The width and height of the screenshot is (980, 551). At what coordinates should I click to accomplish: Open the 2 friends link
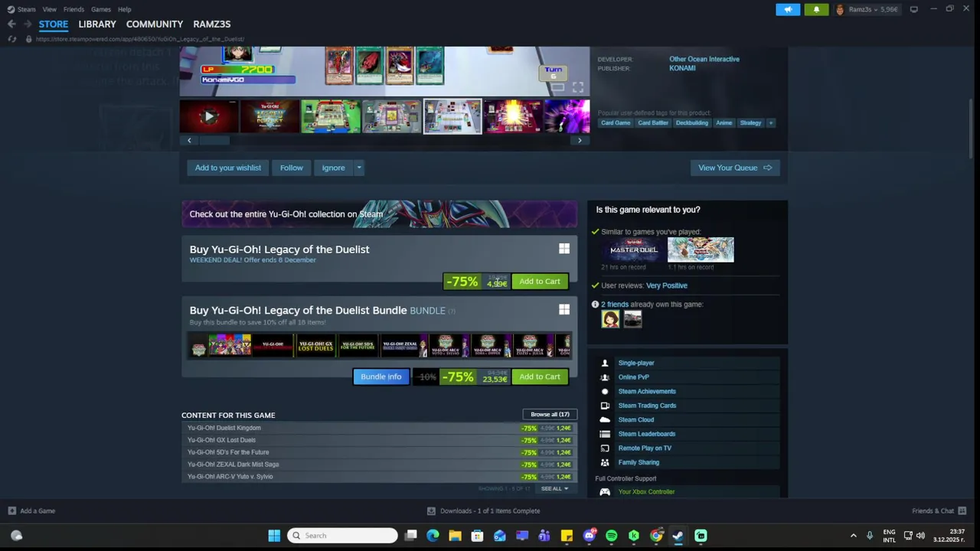click(615, 304)
